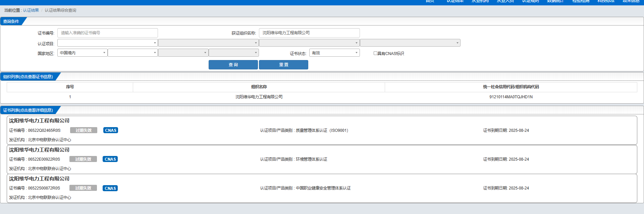Focus the 证书编号 input field
Screen dimensions: 644x214
[x=108, y=33]
